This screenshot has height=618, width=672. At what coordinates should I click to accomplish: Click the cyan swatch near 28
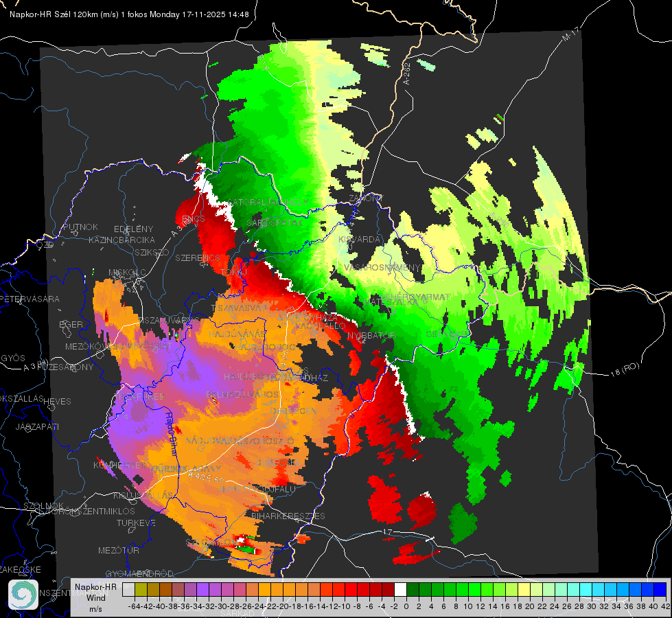click(586, 590)
